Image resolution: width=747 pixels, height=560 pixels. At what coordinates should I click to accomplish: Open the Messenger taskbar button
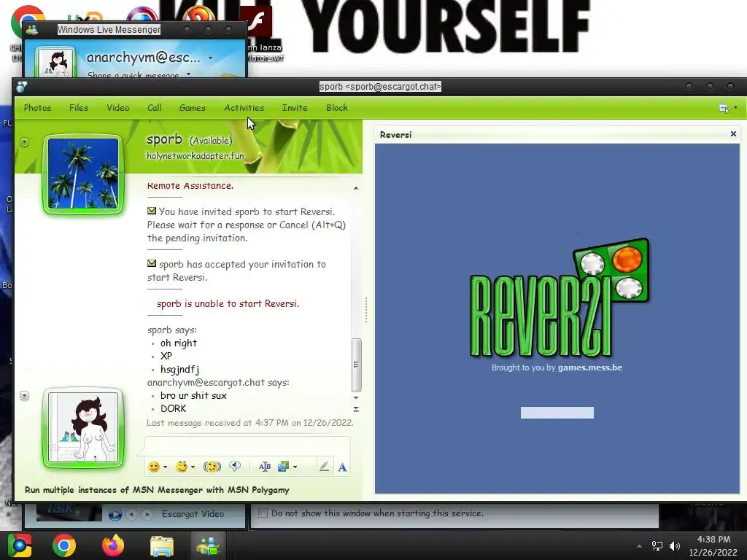pyautogui.click(x=208, y=545)
